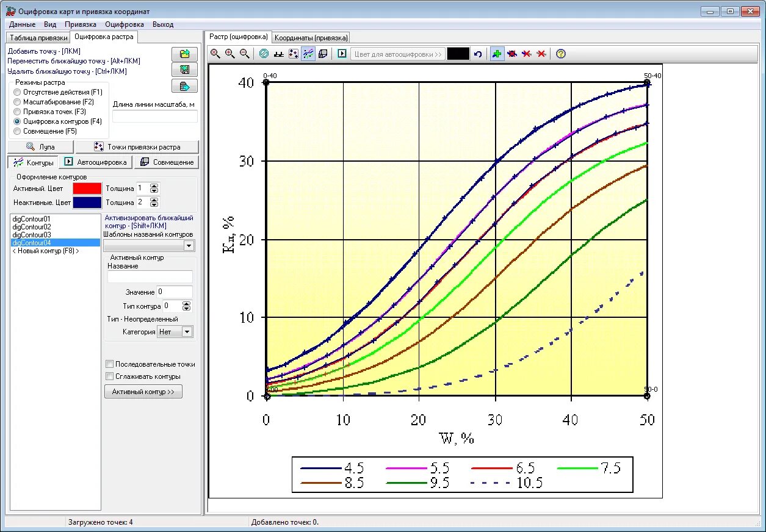
Task: Click the green plus add-point icon
Action: tap(497, 54)
